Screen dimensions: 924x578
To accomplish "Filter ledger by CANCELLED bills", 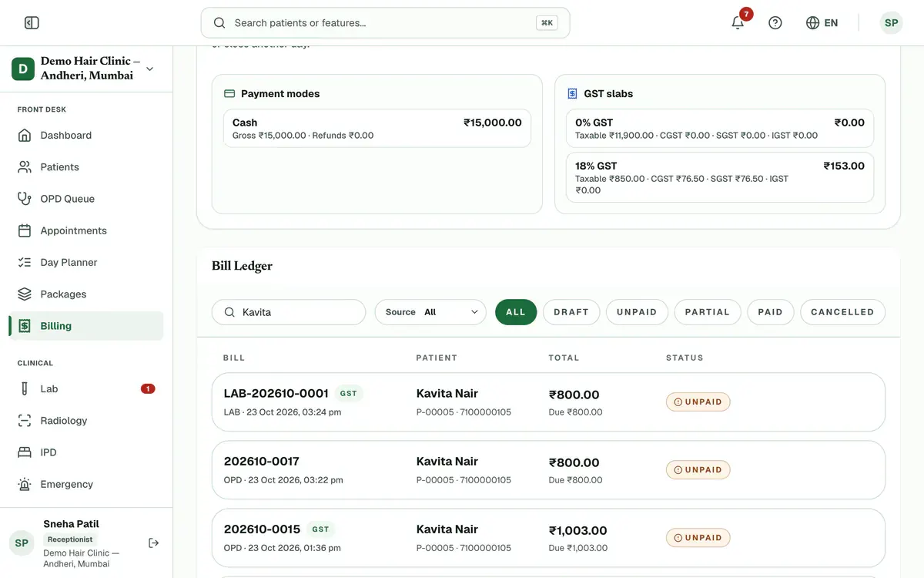I will pyautogui.click(x=842, y=312).
